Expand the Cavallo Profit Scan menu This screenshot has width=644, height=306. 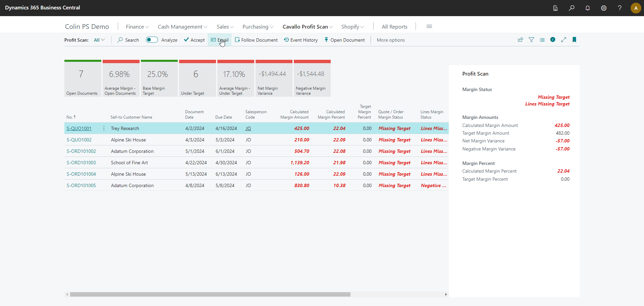308,27
